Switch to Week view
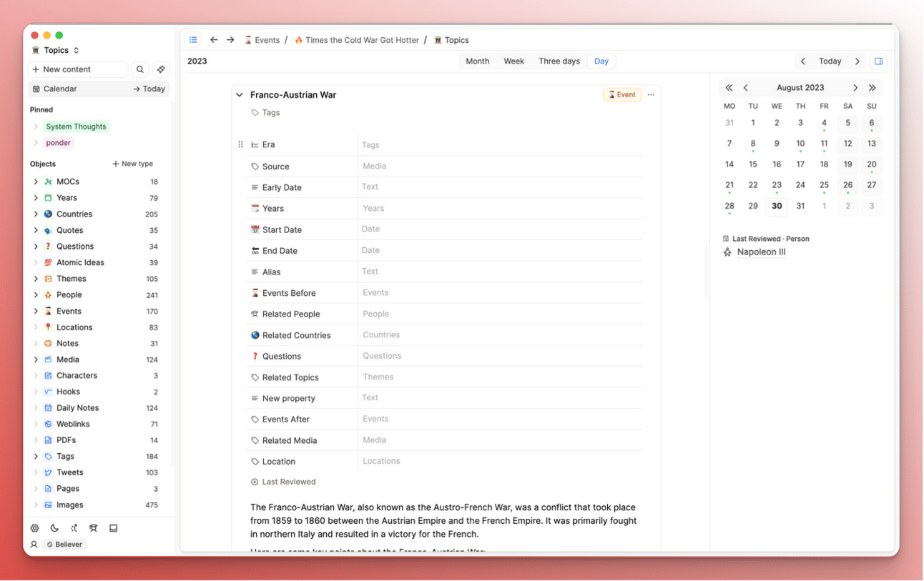The width and height of the screenshot is (924, 581). (514, 61)
